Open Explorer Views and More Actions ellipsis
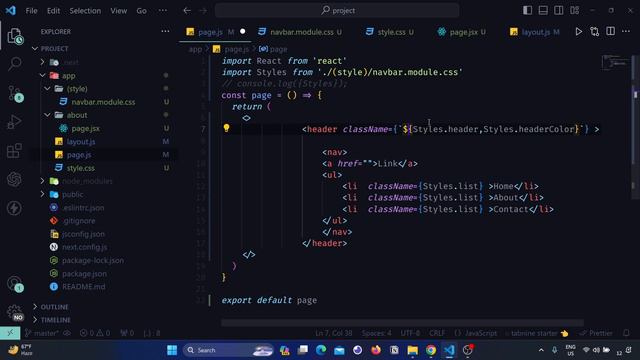 165,31
